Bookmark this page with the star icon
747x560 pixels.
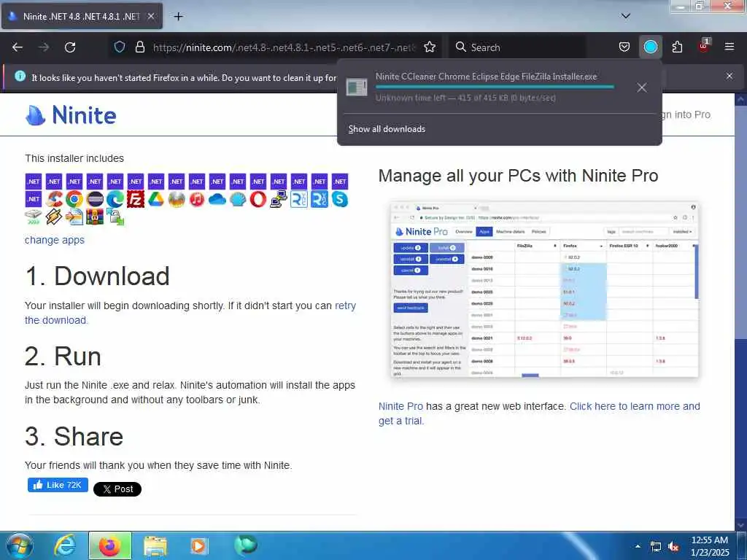pyautogui.click(x=430, y=47)
